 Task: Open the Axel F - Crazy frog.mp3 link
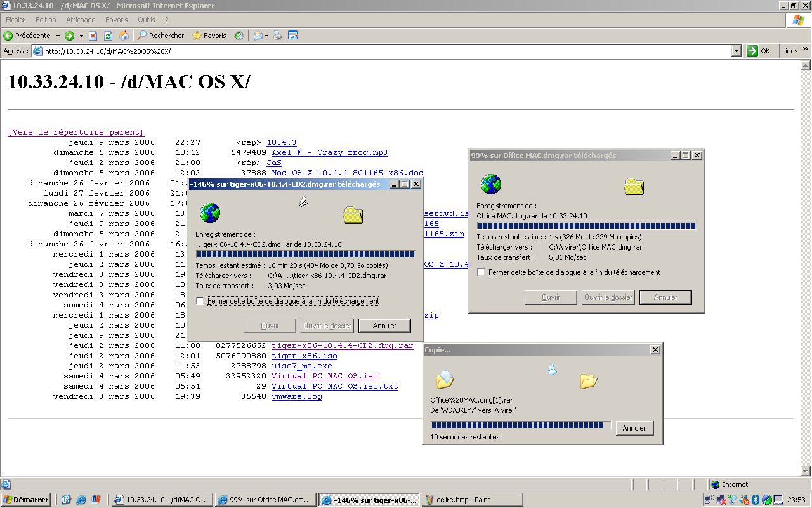point(330,152)
